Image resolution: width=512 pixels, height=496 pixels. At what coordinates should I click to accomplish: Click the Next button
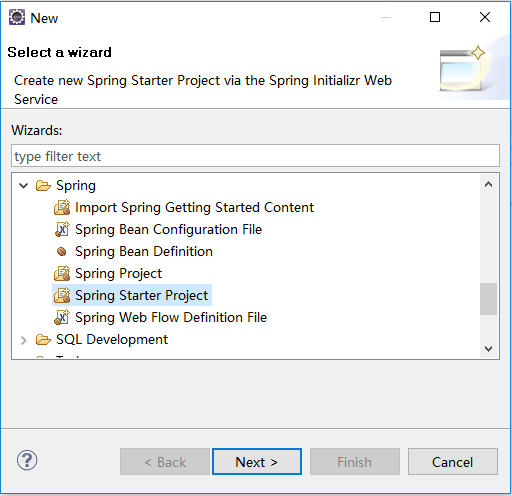257,462
